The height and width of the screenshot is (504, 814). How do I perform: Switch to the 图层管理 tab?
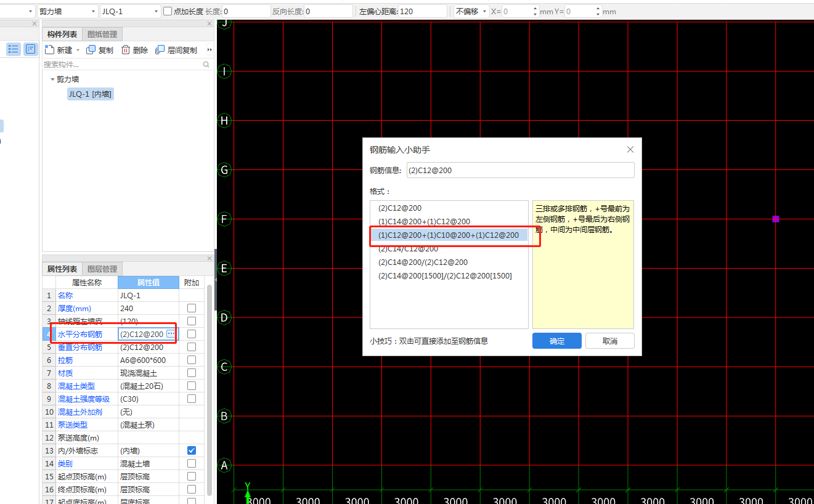tap(102, 269)
